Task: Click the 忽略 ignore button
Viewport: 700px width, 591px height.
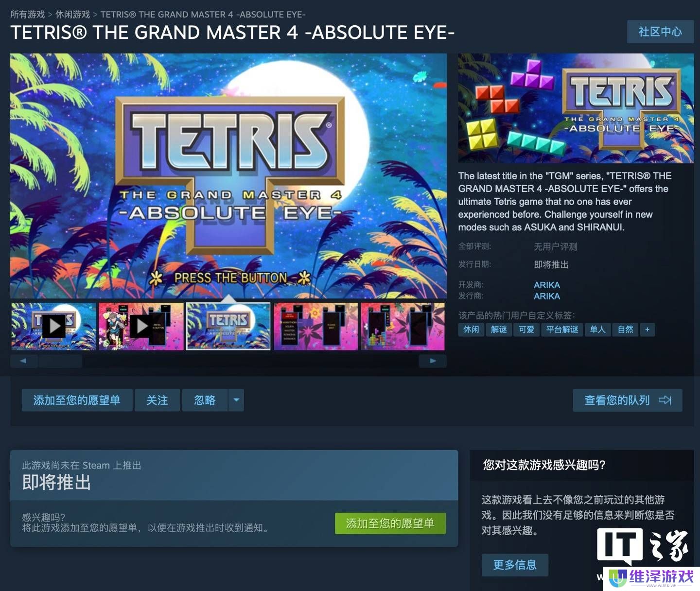Action: (x=205, y=400)
